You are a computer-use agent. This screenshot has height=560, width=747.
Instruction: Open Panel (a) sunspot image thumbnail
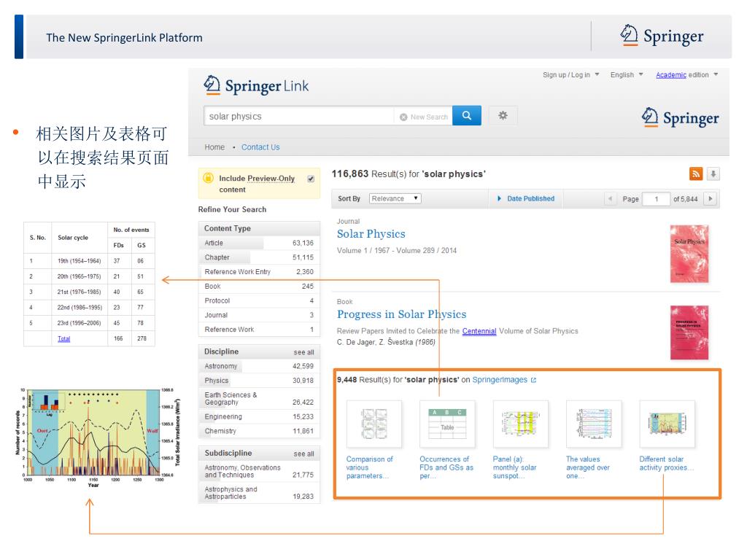520,424
